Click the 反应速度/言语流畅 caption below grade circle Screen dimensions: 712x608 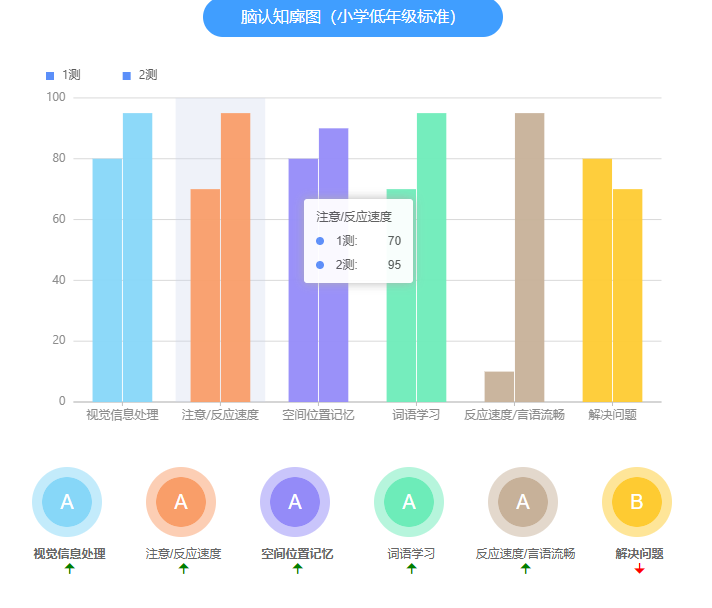525,554
